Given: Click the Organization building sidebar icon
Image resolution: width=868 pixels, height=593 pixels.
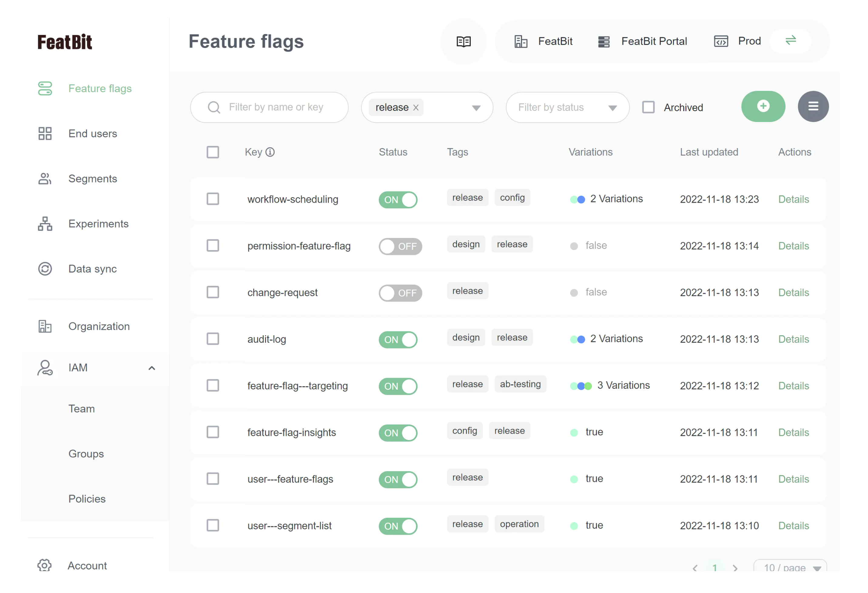Looking at the screenshot, I should [45, 326].
